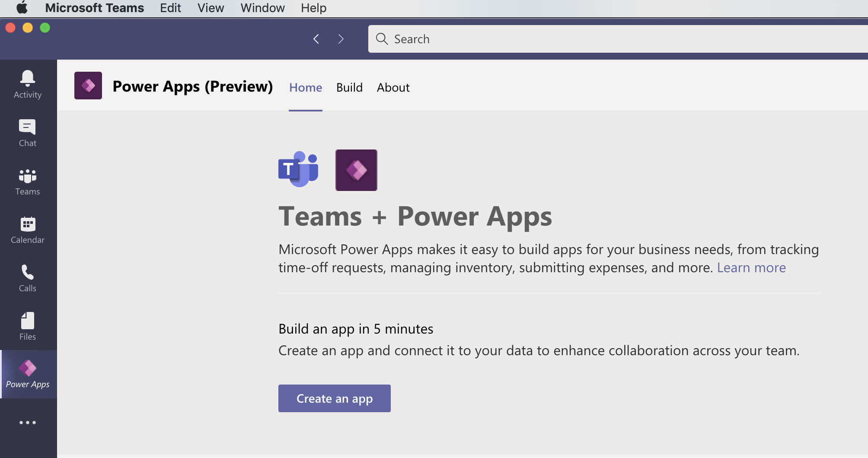
Task: Click the large Teams logo
Action: [x=298, y=169]
